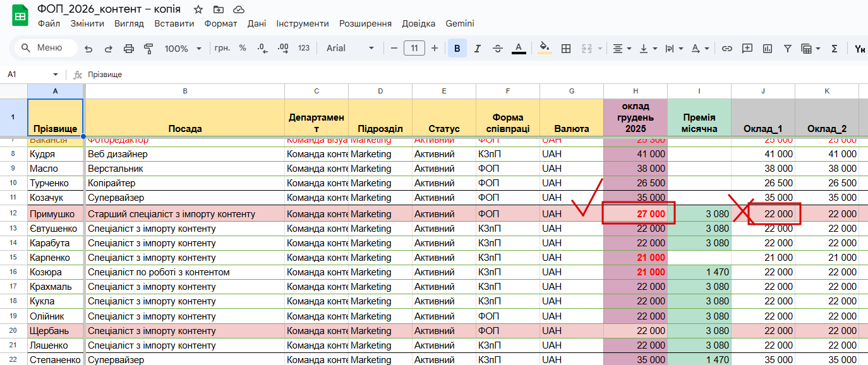
Task: Toggle italic formatting
Action: pos(478,48)
